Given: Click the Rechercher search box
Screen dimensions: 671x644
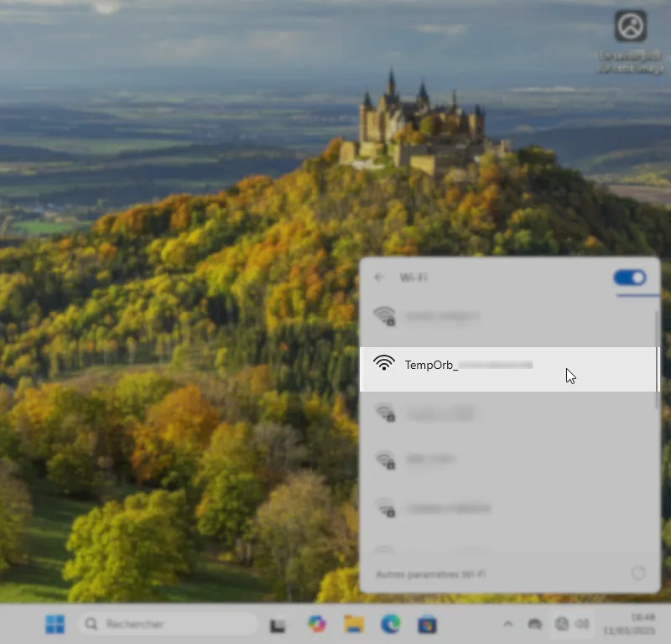Looking at the screenshot, I should pos(168,624).
